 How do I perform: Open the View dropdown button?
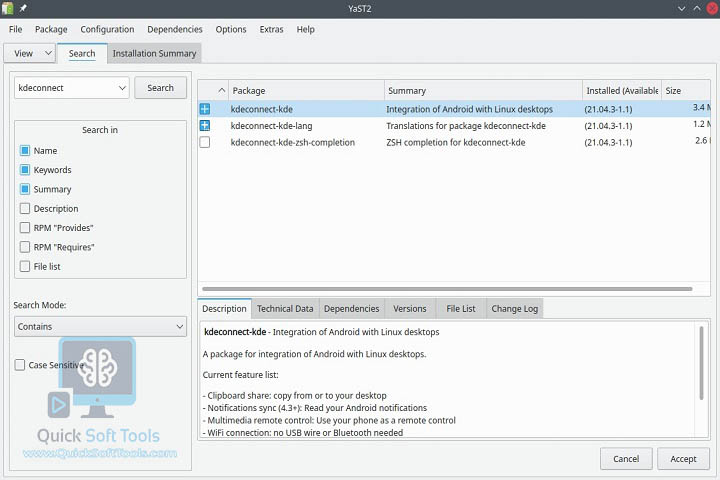(30, 53)
